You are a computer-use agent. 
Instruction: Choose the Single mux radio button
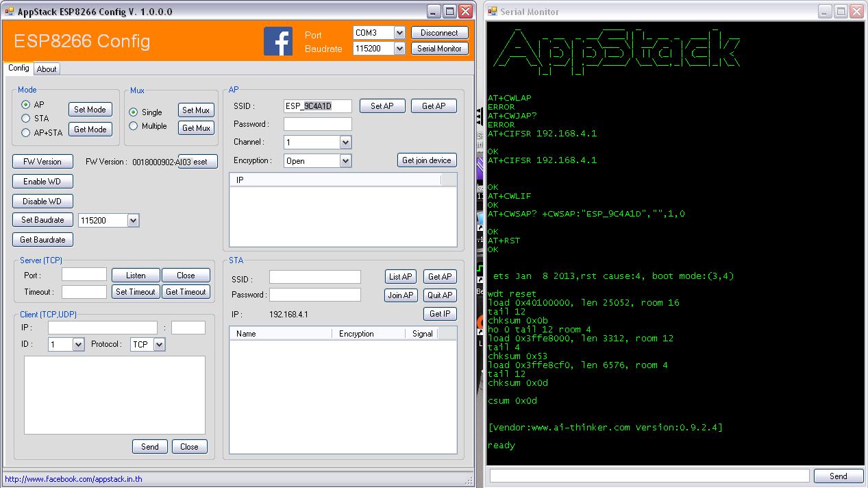[x=134, y=112]
